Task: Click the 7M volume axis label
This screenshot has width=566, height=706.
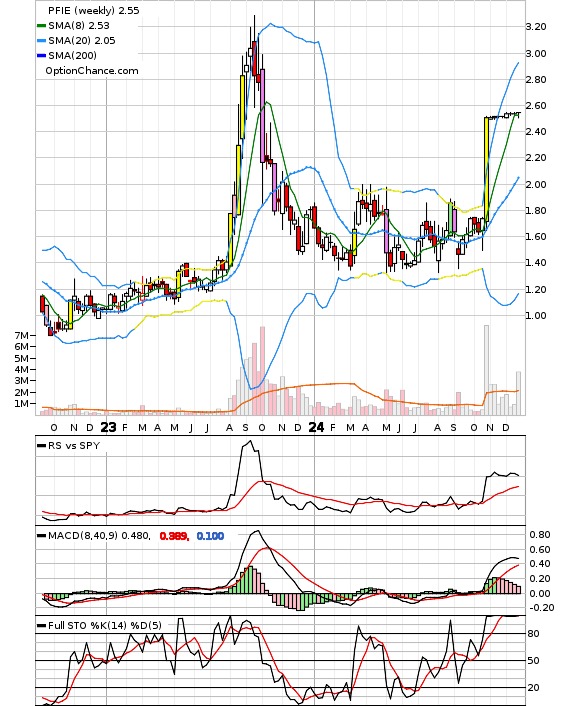Action: pyautogui.click(x=21, y=335)
